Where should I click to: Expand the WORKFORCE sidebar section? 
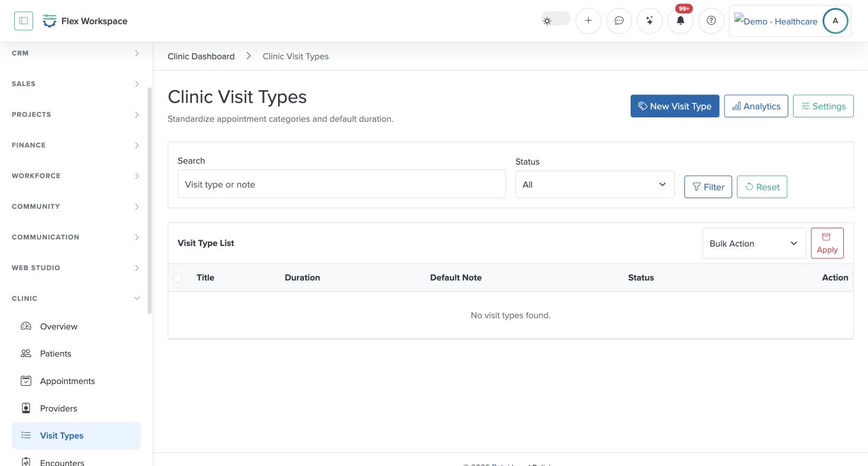click(x=76, y=176)
